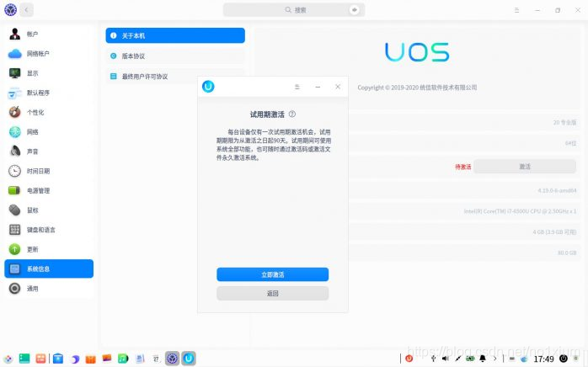Image resolution: width=588 pixels, height=367 pixels.
Task: Open the 通用 general settings category
Action: click(49, 288)
